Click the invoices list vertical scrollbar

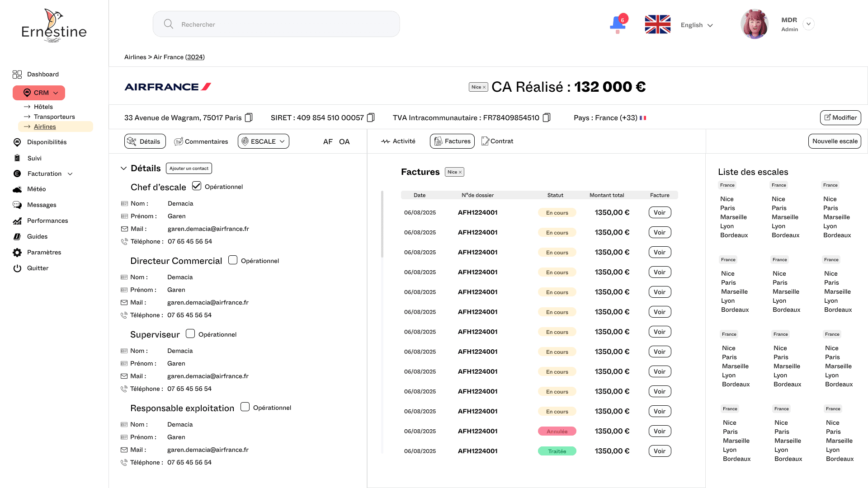pyautogui.click(x=382, y=225)
